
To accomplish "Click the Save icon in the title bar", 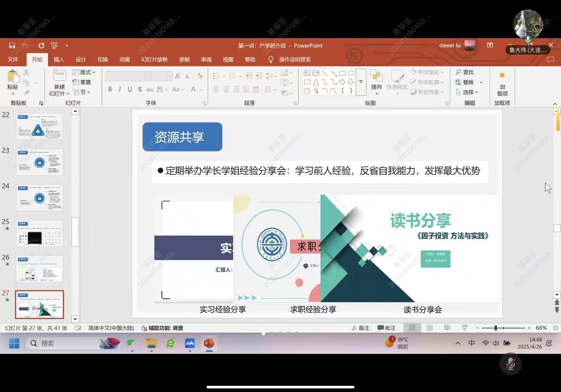I will pyautogui.click(x=12, y=45).
